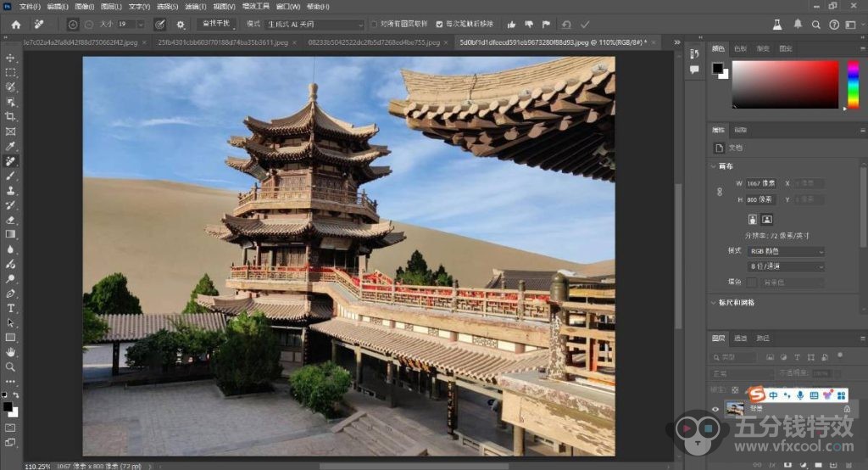Open the History panel icon
Image resolution: width=868 pixels, height=470 pixels.
click(695, 53)
